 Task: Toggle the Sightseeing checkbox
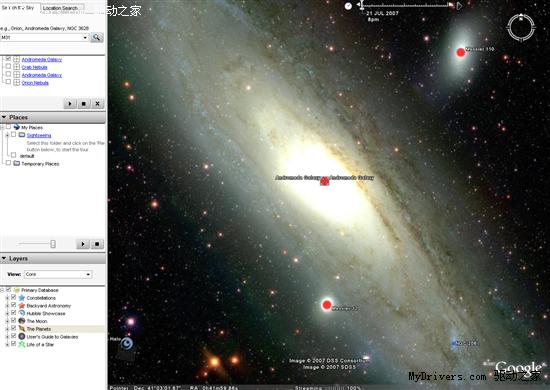(14, 135)
